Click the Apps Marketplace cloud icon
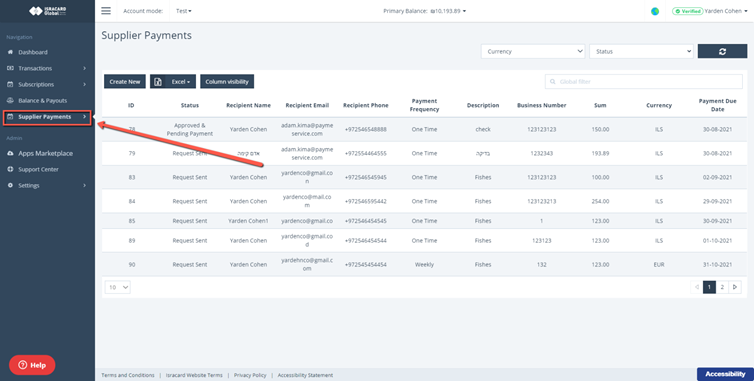The height and width of the screenshot is (381, 754). point(11,153)
